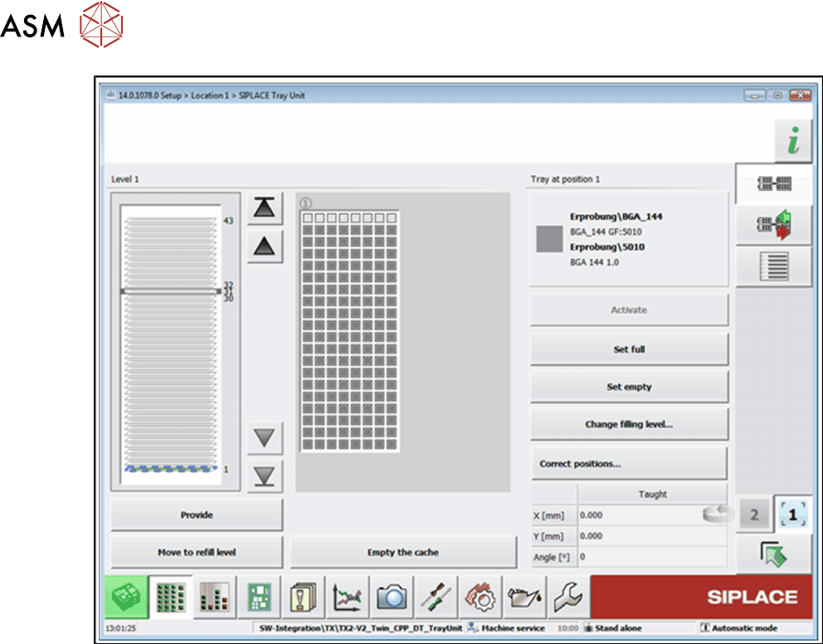Screen dimensions: 823x644
Task: Open the gear maintenance icon
Action: click(x=480, y=597)
